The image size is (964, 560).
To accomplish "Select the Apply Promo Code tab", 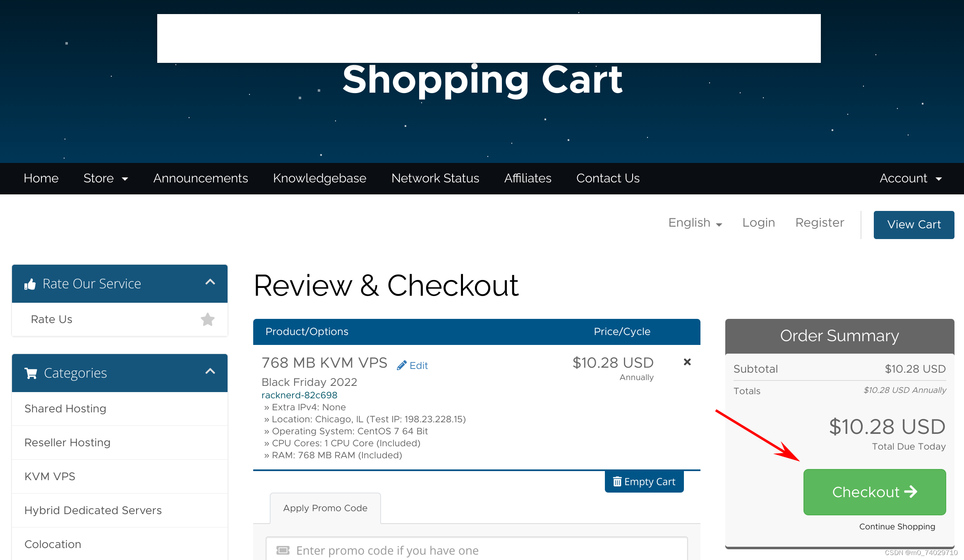I will 325,508.
